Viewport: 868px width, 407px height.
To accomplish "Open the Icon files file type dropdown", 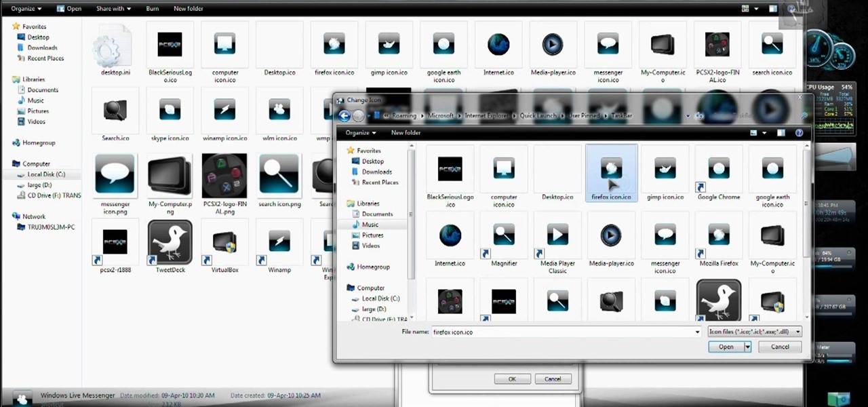I will pyautogui.click(x=797, y=332).
